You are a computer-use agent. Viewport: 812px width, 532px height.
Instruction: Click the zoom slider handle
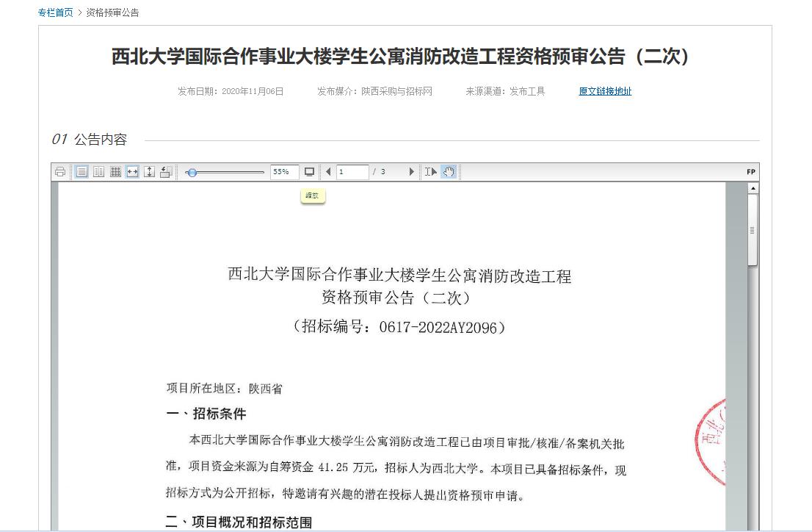coord(192,172)
